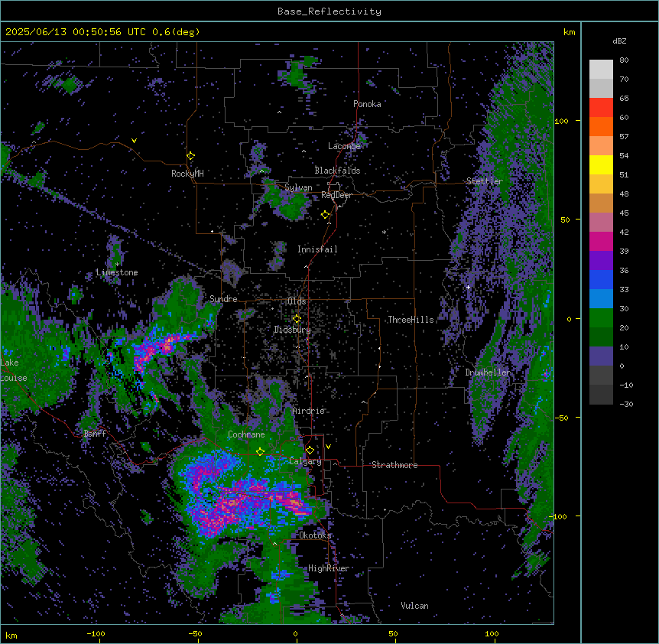This screenshot has width=659, height=644.
Task: Pick the red 65-60 dBZ legend swatch
Action: 601,108
